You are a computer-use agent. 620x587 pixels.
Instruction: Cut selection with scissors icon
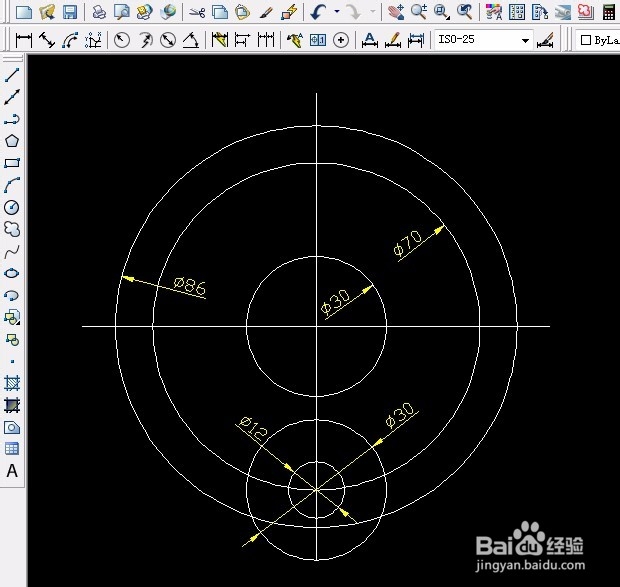[197, 12]
